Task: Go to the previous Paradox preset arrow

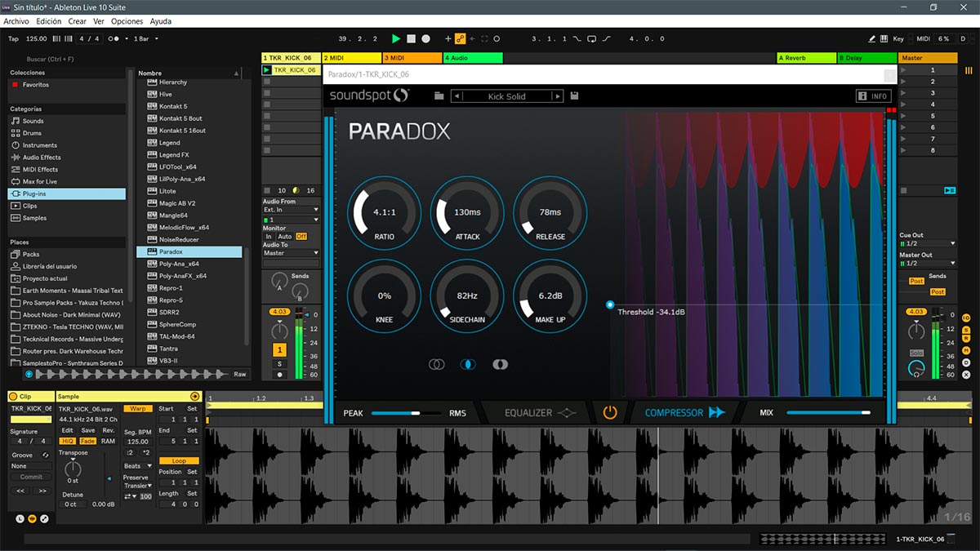Action: click(x=457, y=96)
